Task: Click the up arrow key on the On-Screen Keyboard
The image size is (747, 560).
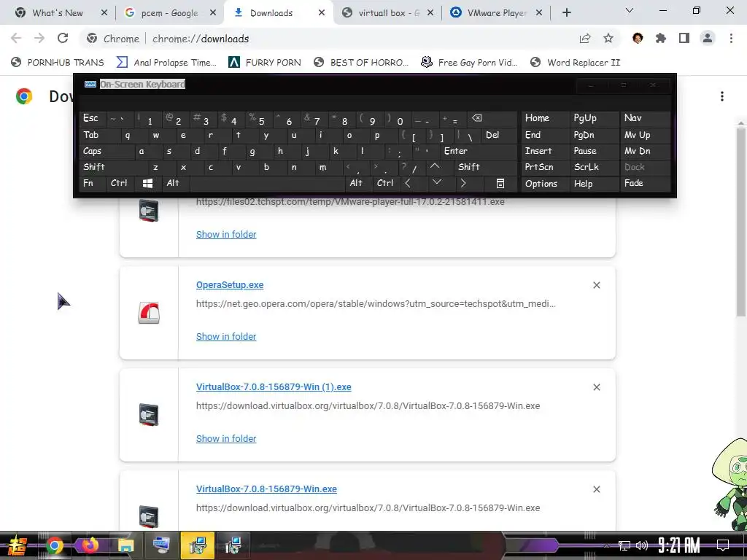Action: click(435, 166)
